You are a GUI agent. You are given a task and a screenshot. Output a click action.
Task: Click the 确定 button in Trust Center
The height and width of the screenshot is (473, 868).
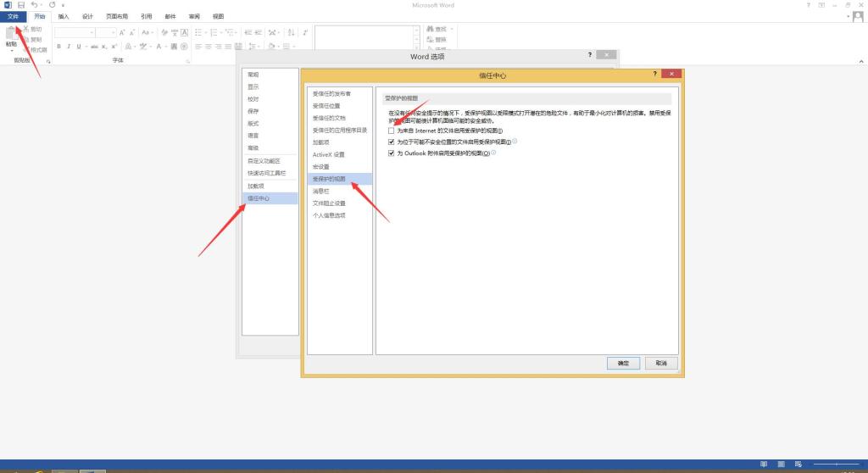pos(623,363)
